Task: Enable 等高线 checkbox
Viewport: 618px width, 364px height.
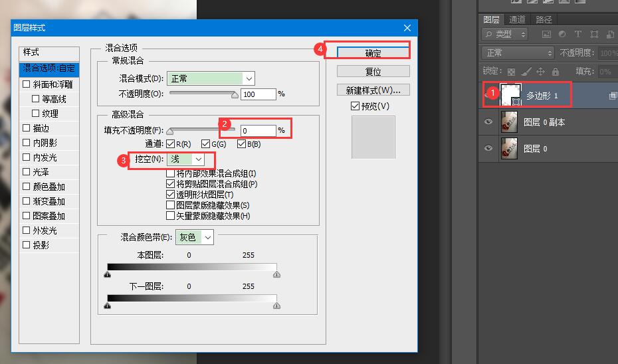Action: (35, 98)
